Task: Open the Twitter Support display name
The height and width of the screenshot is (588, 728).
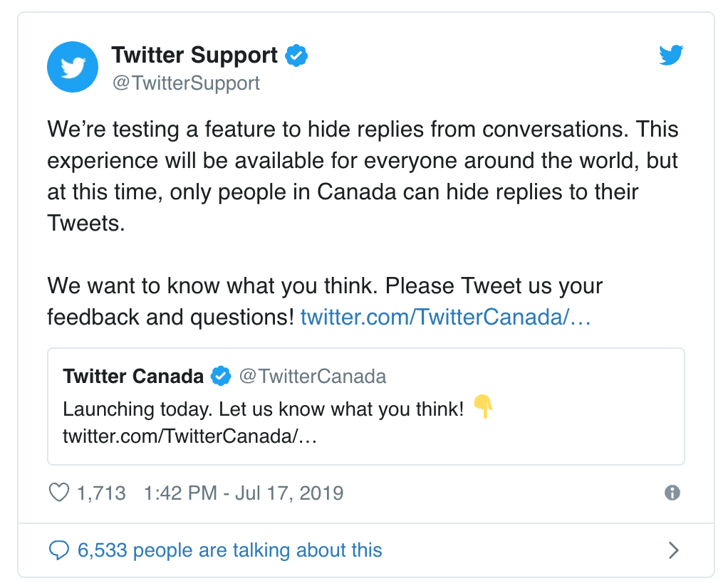Action: click(x=194, y=56)
